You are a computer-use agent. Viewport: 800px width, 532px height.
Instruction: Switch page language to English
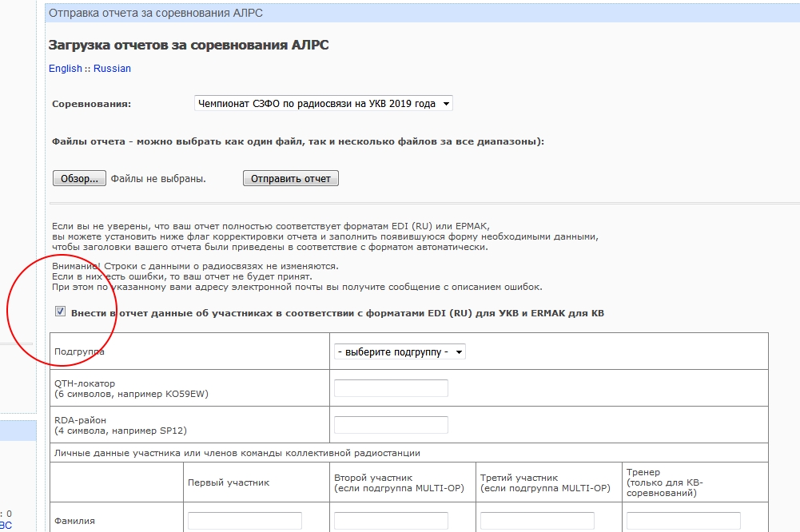pyautogui.click(x=65, y=69)
